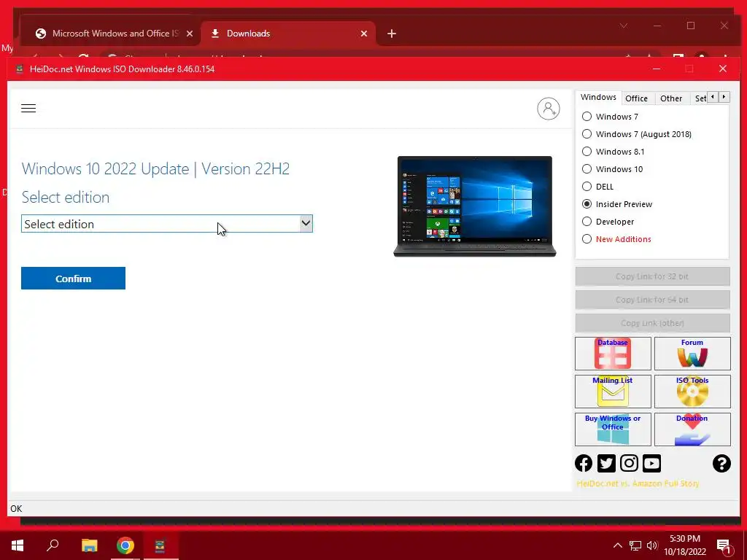The width and height of the screenshot is (747, 560).
Task: Open the Mailing List tile
Action: (x=613, y=392)
